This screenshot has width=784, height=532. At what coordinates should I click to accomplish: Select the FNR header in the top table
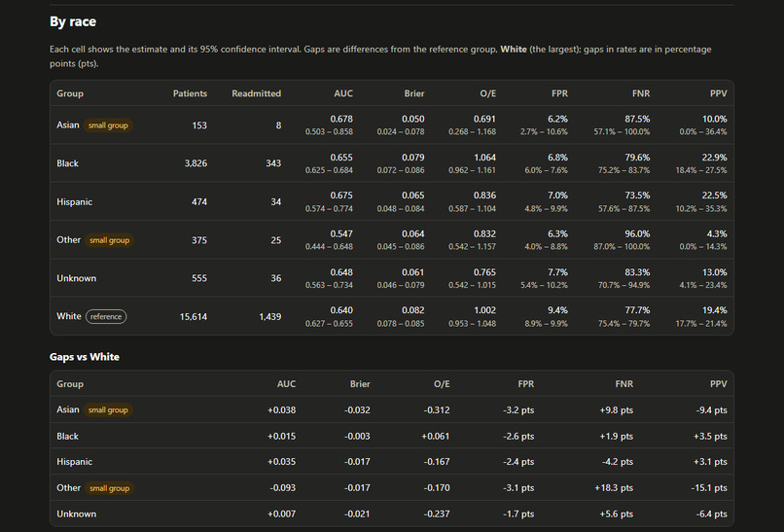click(x=641, y=93)
